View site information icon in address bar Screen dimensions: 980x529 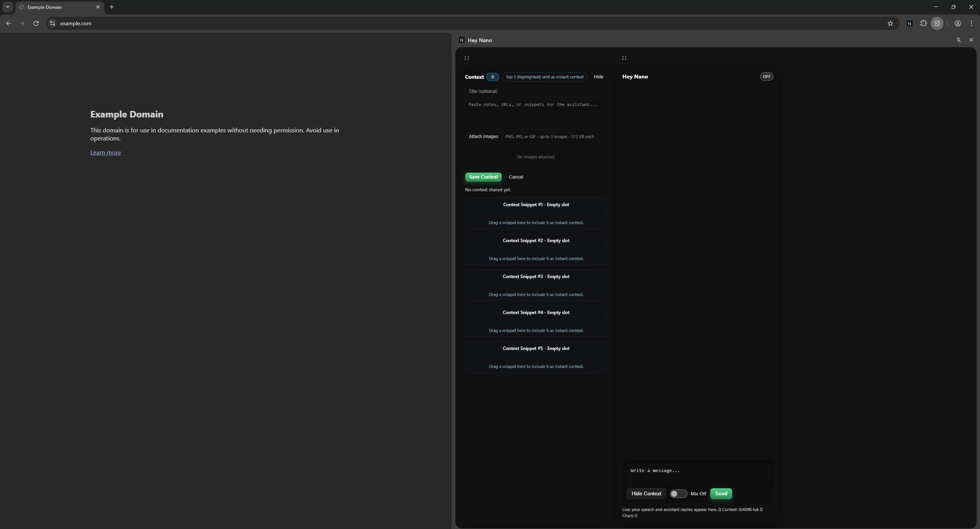pos(52,23)
